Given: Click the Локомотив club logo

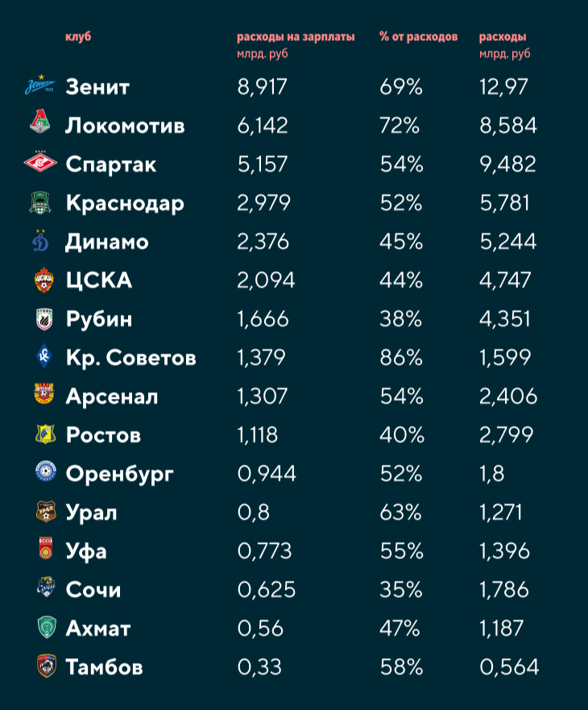Looking at the screenshot, I should pos(39,121).
